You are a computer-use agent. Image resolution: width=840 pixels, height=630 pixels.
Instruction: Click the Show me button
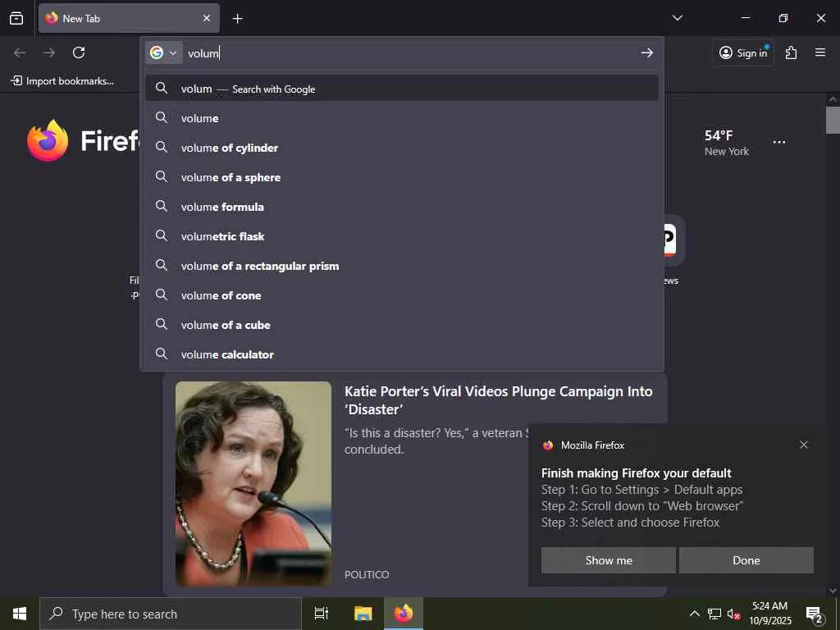point(608,559)
